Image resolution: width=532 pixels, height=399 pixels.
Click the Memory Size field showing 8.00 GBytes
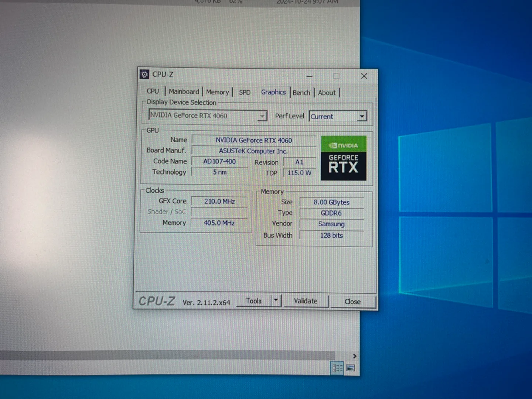(331, 202)
